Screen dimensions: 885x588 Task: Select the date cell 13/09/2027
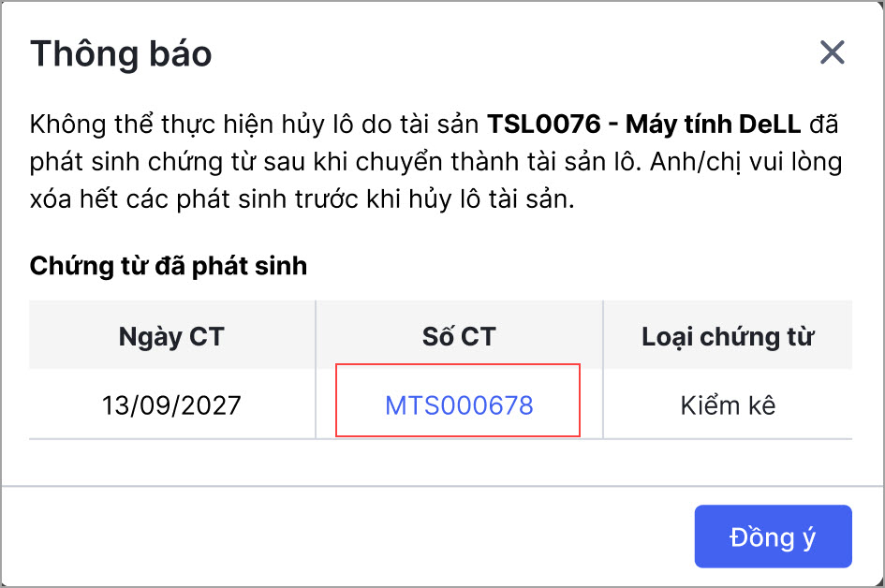pyautogui.click(x=171, y=405)
